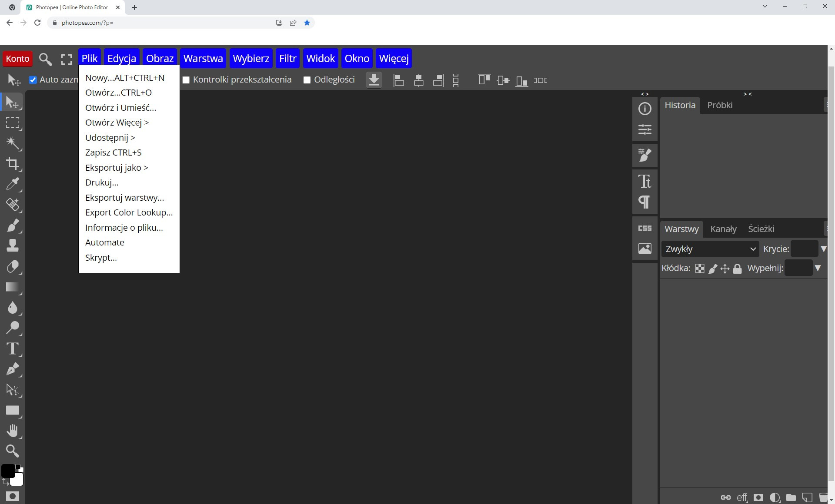Choose Eksportuj jako from the Plik menu
835x504 pixels.
(117, 167)
